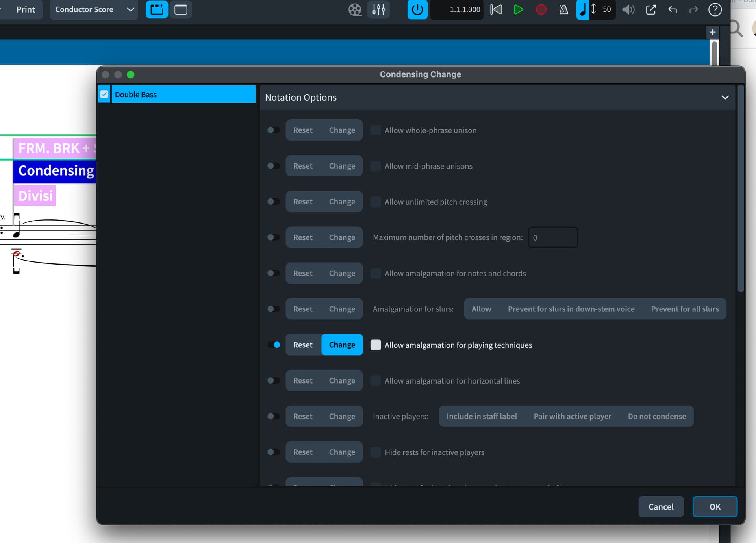Open Help question mark icon

pos(715,9)
